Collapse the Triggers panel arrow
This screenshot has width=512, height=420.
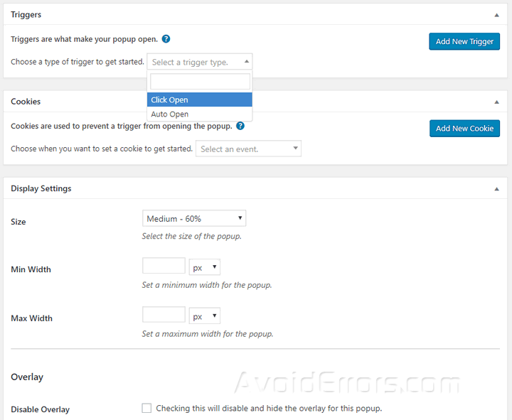coord(496,14)
